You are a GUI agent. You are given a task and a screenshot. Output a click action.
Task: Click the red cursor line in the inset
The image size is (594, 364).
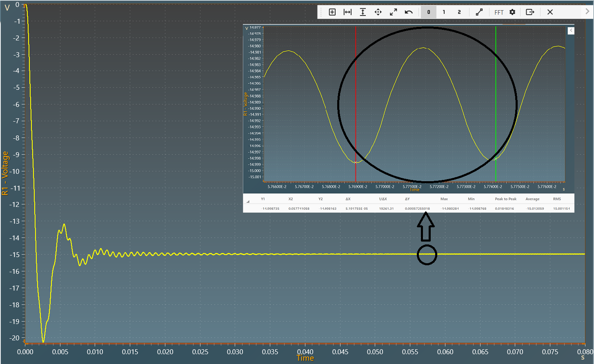(x=356, y=102)
